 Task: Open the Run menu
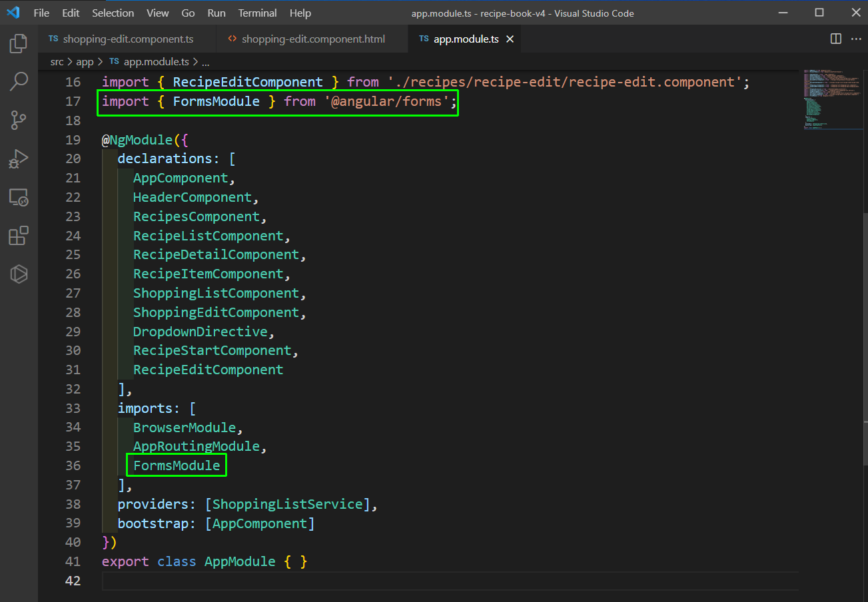pyautogui.click(x=217, y=13)
